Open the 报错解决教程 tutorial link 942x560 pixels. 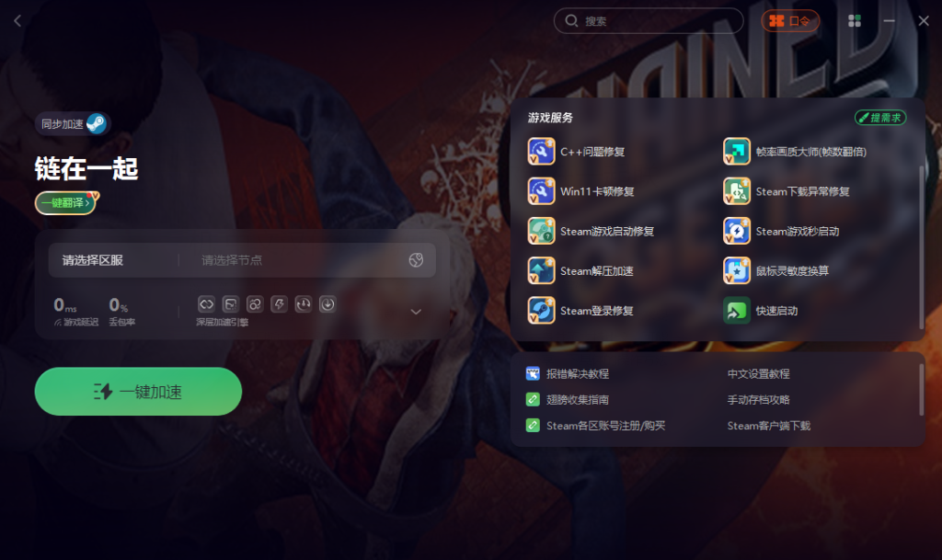click(x=577, y=374)
